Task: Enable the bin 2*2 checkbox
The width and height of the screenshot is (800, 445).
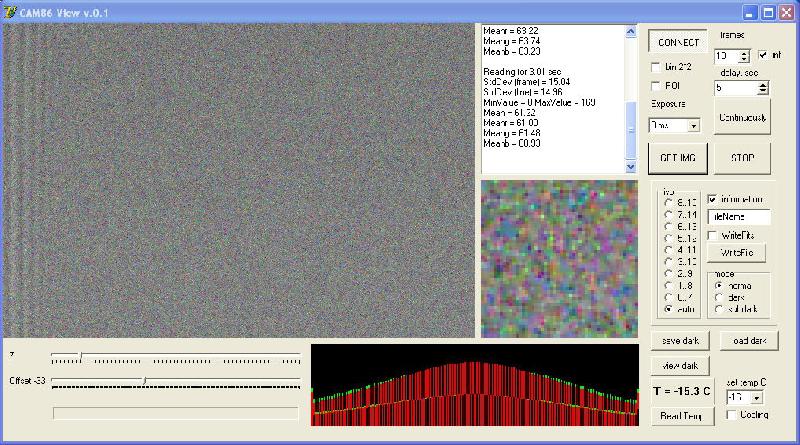Action: [656, 67]
